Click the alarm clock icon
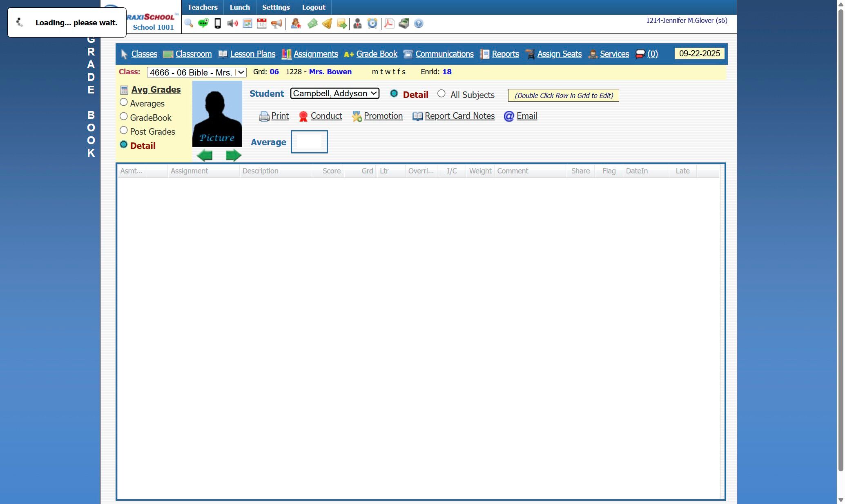Viewport: 845px width, 504px height. pos(372,23)
